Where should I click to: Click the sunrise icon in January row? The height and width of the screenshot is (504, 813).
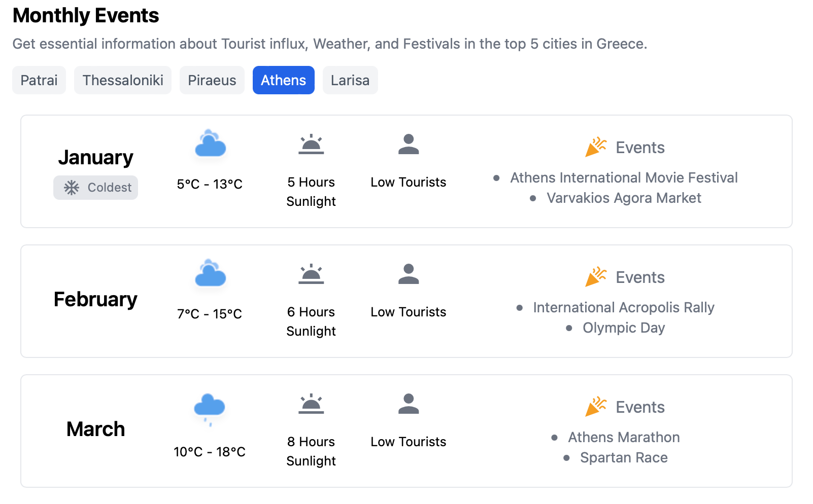pos(311,144)
